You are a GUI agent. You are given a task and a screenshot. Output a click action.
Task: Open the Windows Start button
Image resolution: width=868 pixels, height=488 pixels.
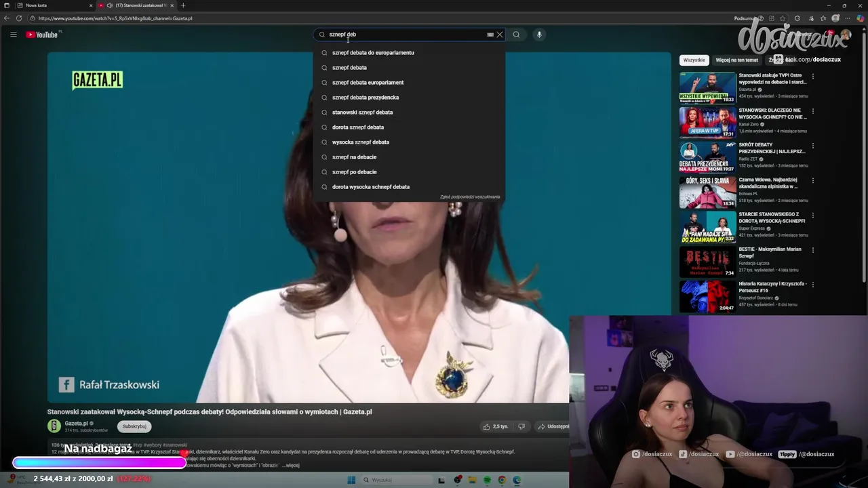[351, 481]
